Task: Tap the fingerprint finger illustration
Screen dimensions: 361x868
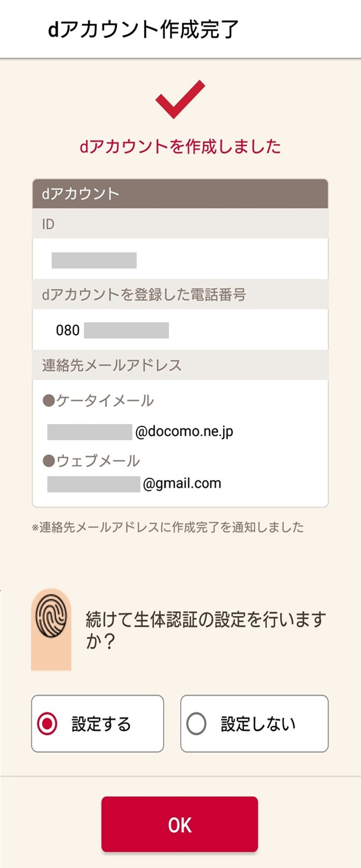Action: [51, 630]
